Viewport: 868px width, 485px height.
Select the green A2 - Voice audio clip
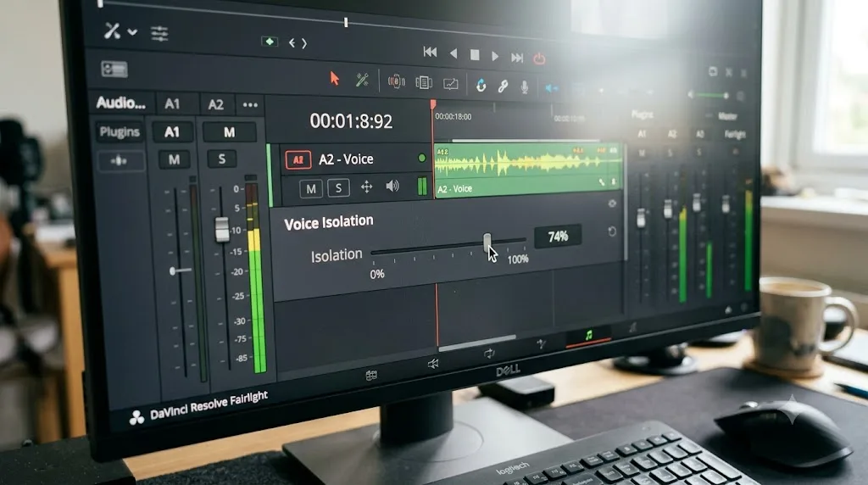click(528, 170)
